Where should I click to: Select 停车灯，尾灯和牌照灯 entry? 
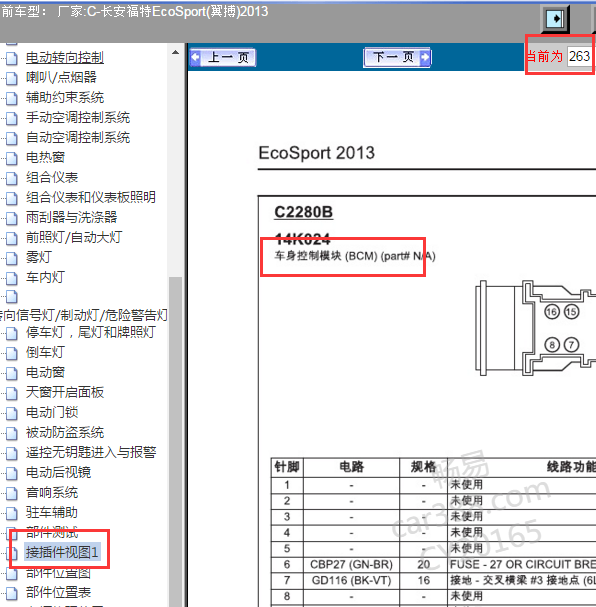click(x=91, y=332)
